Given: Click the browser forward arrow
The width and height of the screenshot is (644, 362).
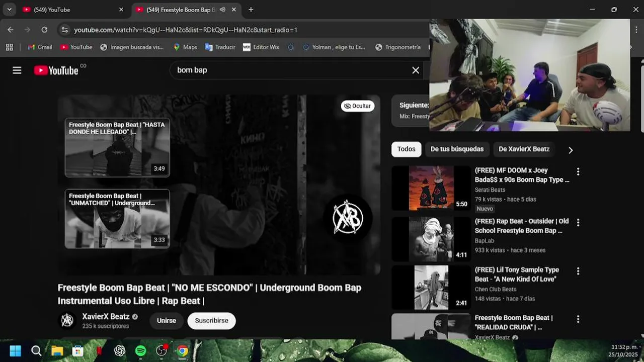Looking at the screenshot, I should 28,30.
